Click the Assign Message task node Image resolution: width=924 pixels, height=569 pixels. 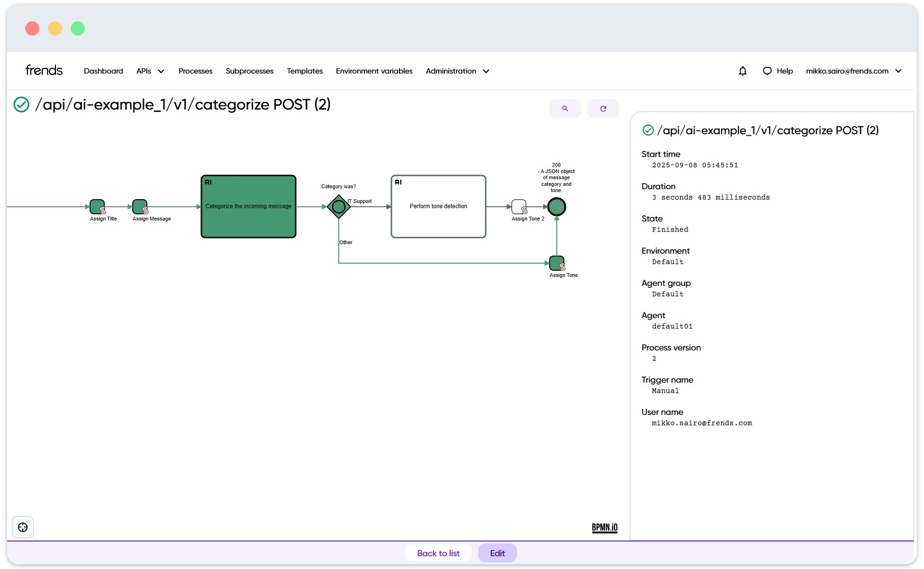click(140, 207)
